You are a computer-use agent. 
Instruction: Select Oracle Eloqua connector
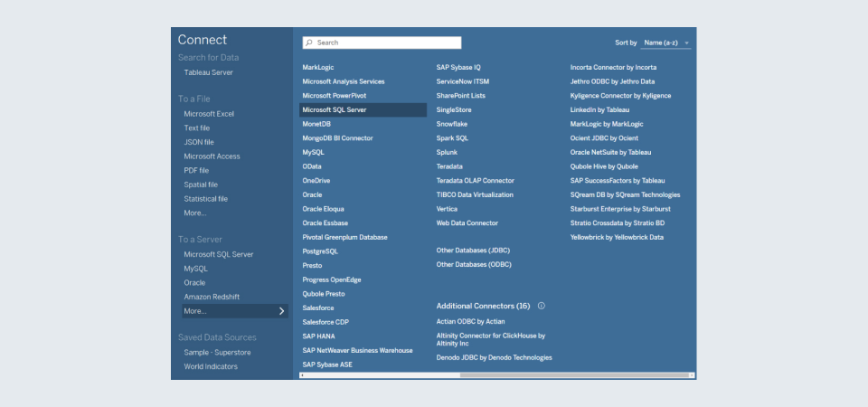pos(324,209)
